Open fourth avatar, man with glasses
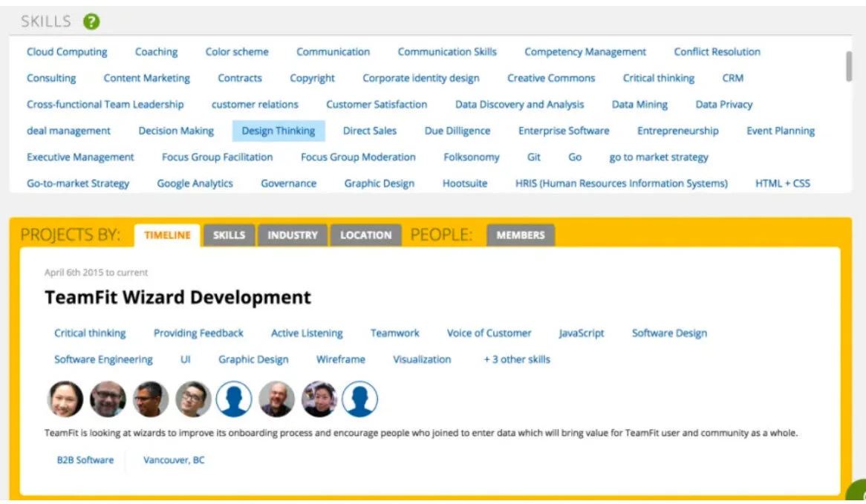 pyautogui.click(x=193, y=399)
